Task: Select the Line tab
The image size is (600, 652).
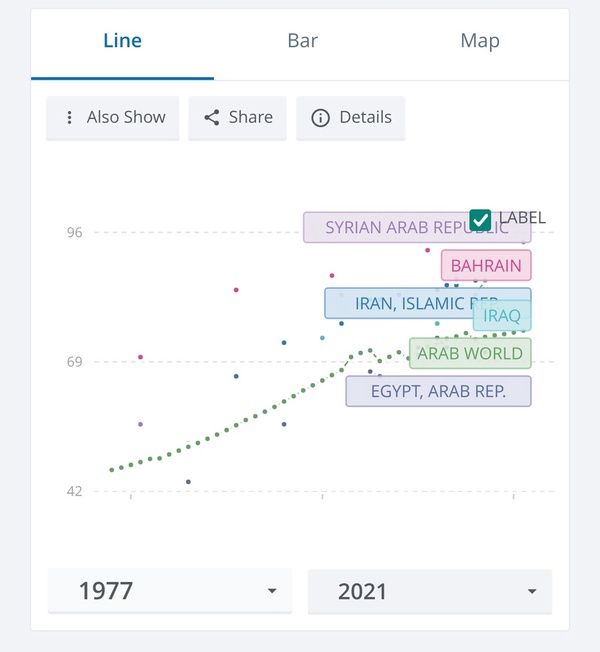Action: click(x=122, y=41)
